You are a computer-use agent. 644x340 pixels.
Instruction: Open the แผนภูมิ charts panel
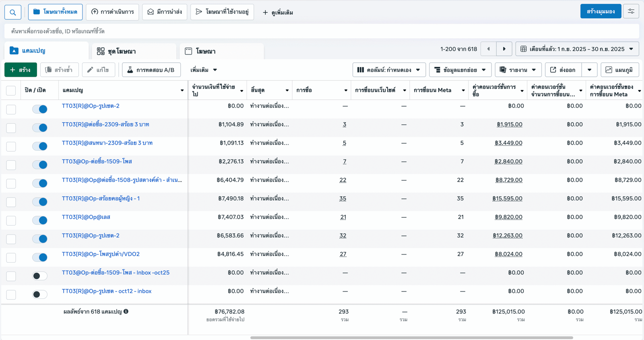pyautogui.click(x=619, y=70)
